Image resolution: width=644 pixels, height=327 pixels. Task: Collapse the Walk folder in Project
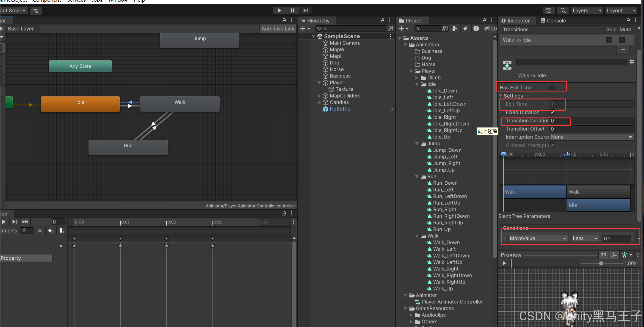pyautogui.click(x=417, y=236)
